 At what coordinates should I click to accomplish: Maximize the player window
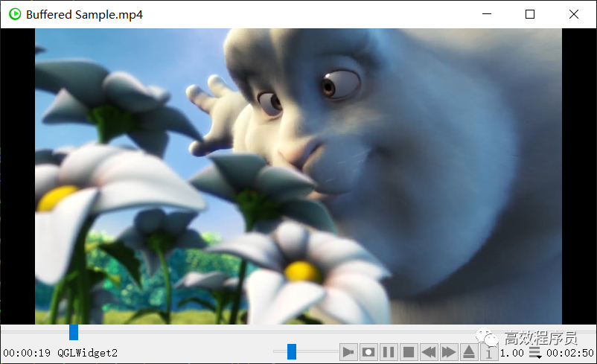[x=530, y=14]
